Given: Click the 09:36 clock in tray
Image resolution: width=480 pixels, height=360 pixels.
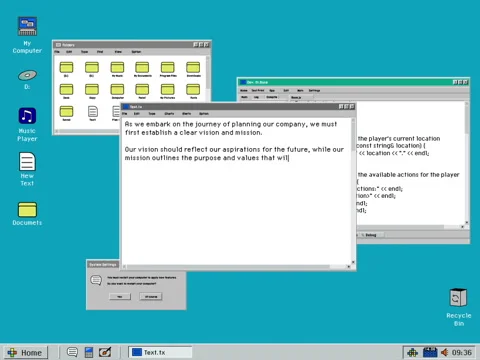Looking at the screenshot, I should point(462,352).
